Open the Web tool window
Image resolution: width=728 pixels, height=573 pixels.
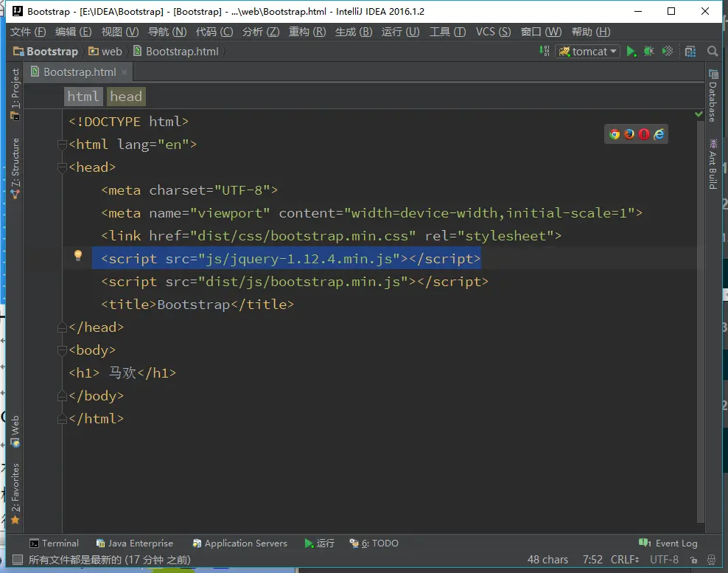[x=15, y=431]
